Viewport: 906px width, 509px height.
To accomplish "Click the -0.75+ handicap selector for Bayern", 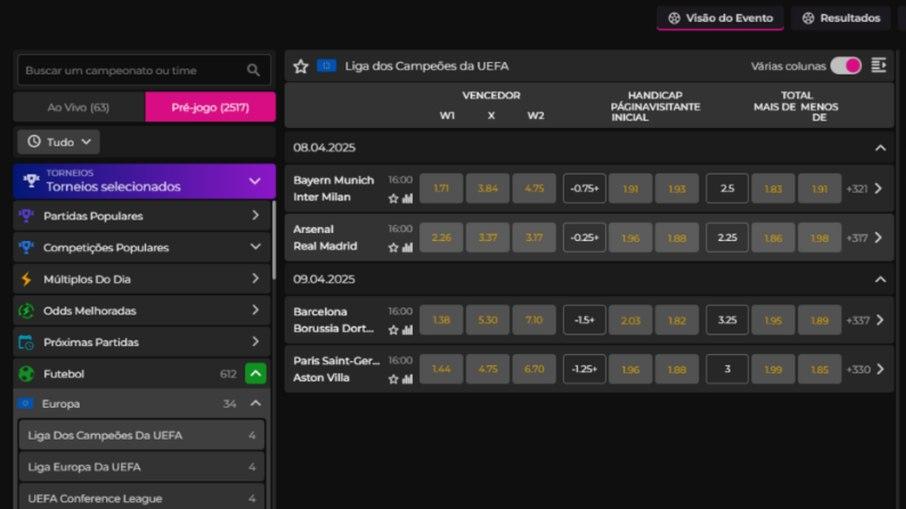I will (584, 188).
